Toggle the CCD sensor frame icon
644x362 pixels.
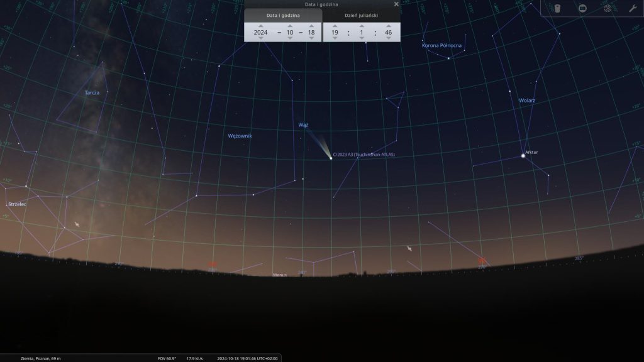582,8
